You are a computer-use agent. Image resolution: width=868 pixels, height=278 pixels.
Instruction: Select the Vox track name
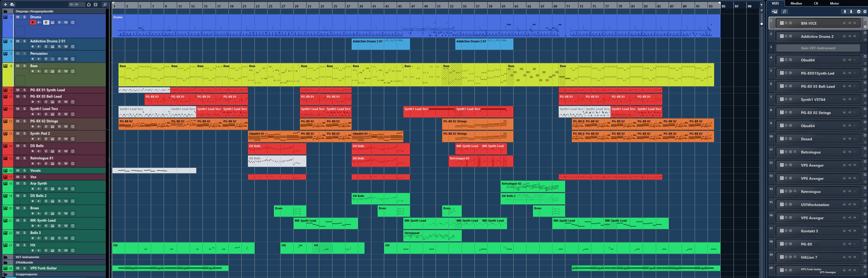33,177
